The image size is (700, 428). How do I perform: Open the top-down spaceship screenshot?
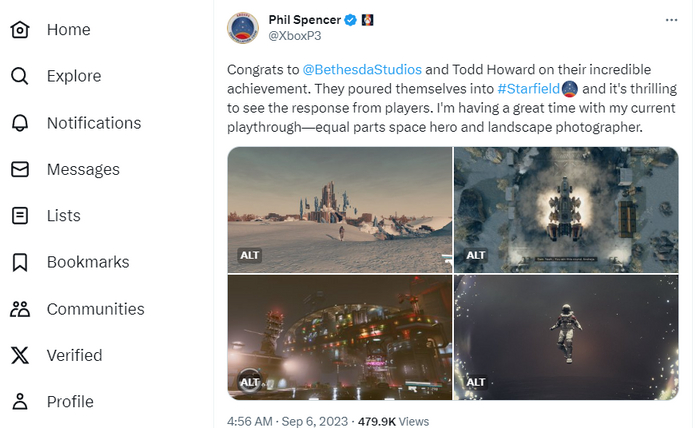click(x=566, y=209)
